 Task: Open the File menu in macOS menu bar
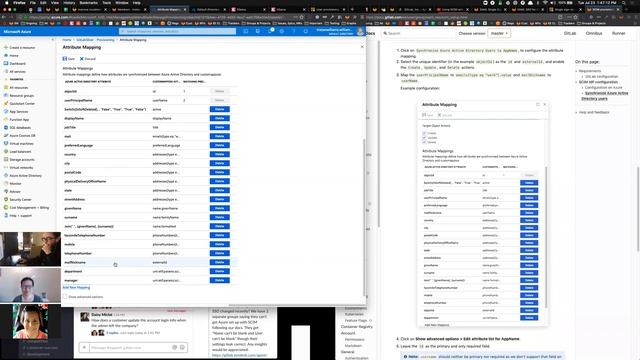33,2
